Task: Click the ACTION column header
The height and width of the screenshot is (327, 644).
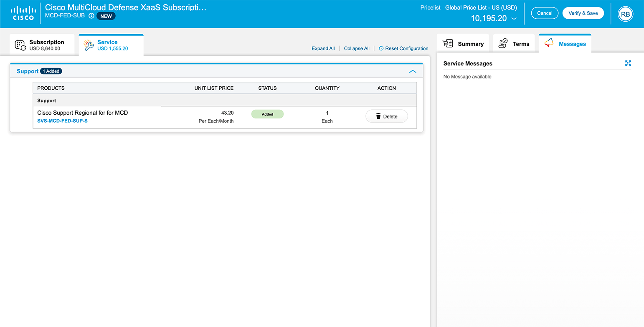Action: (387, 88)
